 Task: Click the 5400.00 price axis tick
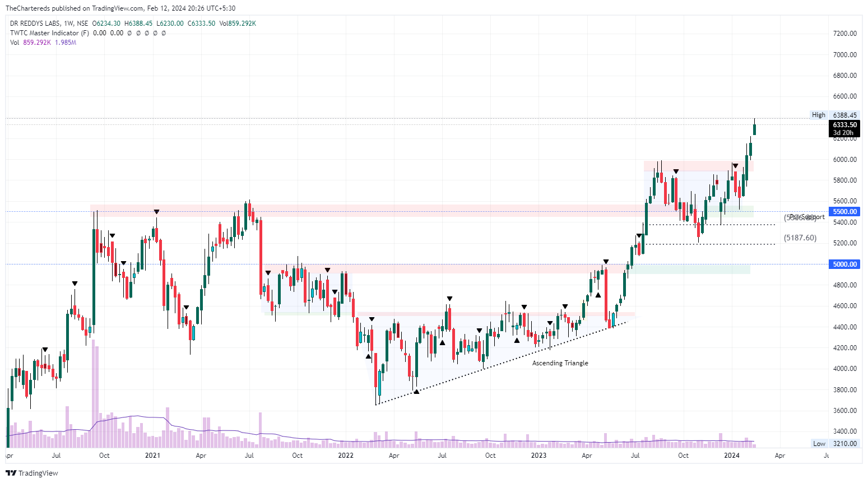(845, 222)
